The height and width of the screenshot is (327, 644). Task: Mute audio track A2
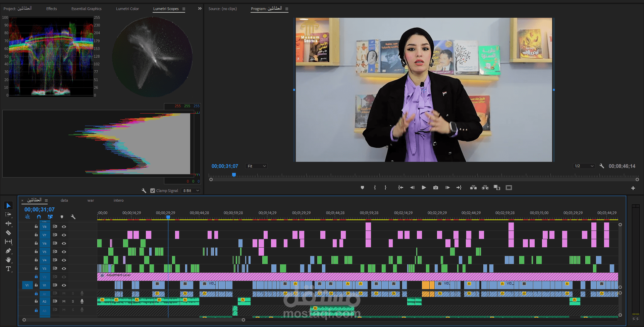64,301
